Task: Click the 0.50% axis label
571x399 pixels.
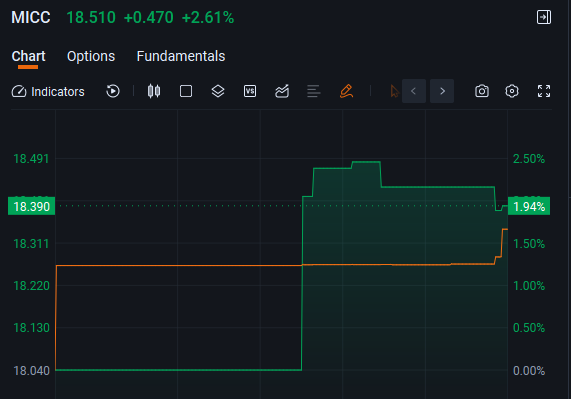Action: pos(529,328)
